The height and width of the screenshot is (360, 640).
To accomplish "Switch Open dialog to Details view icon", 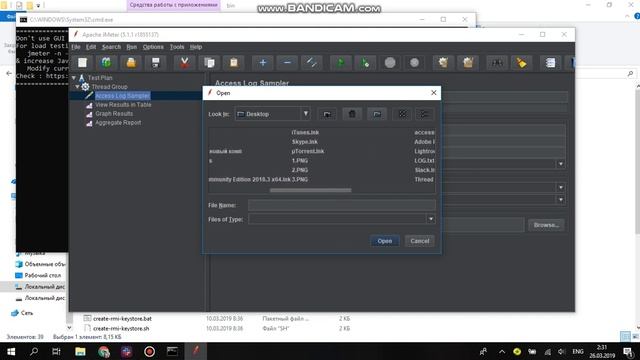I will pos(424,114).
